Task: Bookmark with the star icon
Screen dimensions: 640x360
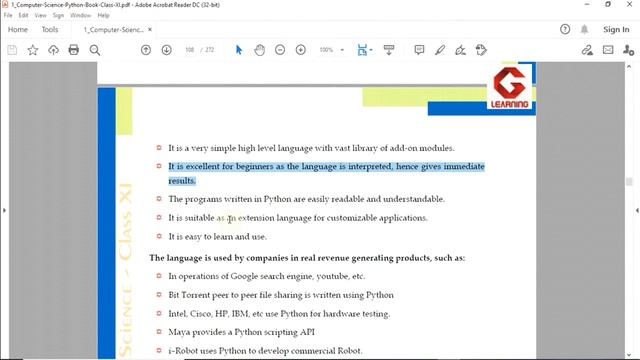Action: (x=33, y=50)
